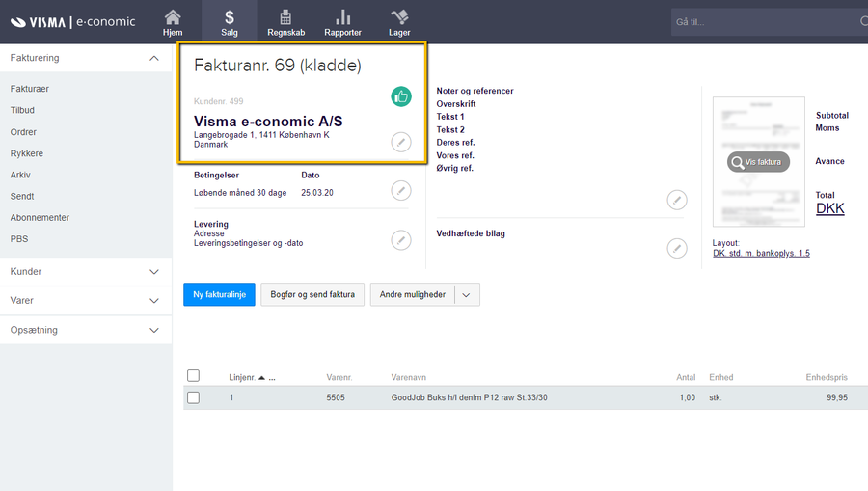Click the Ny fakturalinje button
The image size is (868, 491).
pyautogui.click(x=219, y=294)
